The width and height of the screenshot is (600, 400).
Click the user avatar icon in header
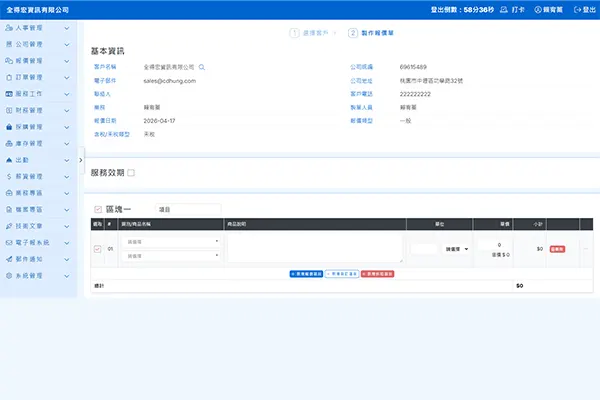(x=538, y=10)
